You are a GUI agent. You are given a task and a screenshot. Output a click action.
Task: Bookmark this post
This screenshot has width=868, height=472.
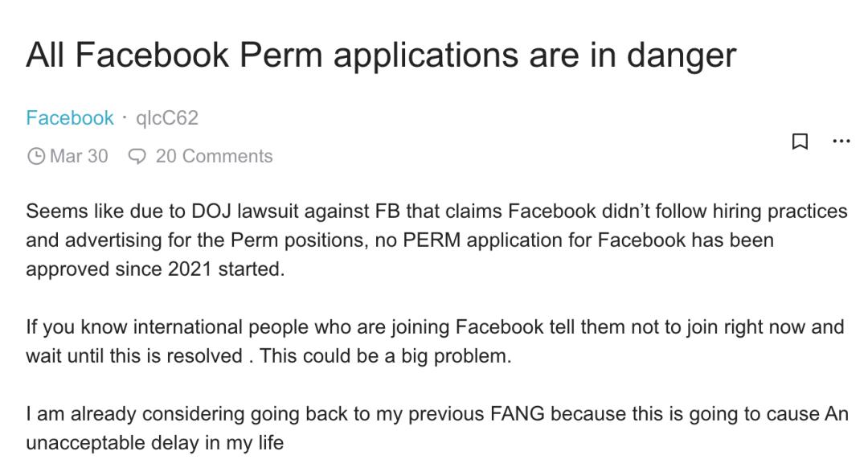tap(800, 142)
